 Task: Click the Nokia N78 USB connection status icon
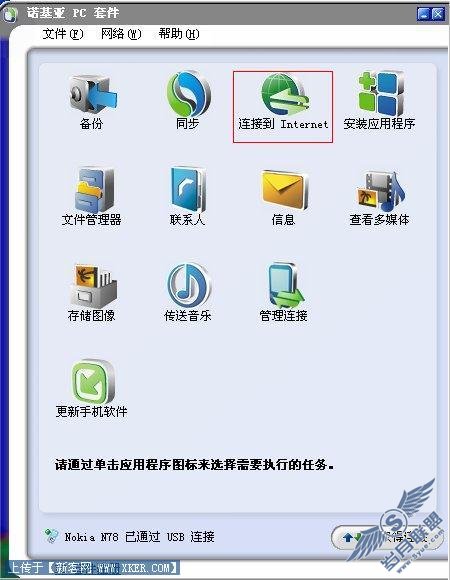(50, 536)
